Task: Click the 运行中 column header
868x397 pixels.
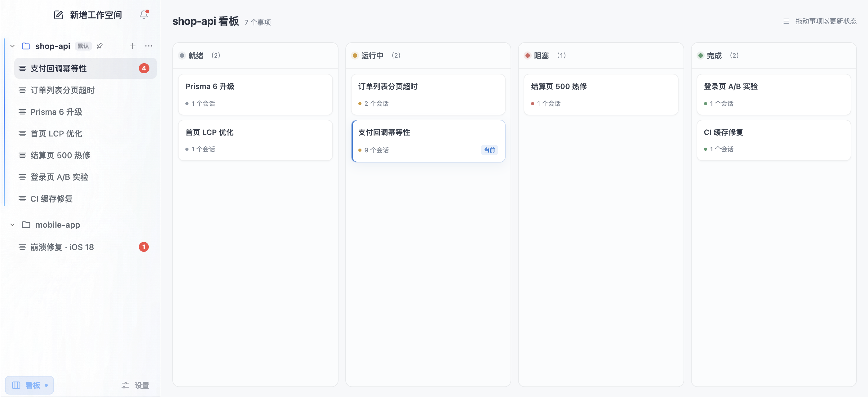Action: pyautogui.click(x=428, y=56)
